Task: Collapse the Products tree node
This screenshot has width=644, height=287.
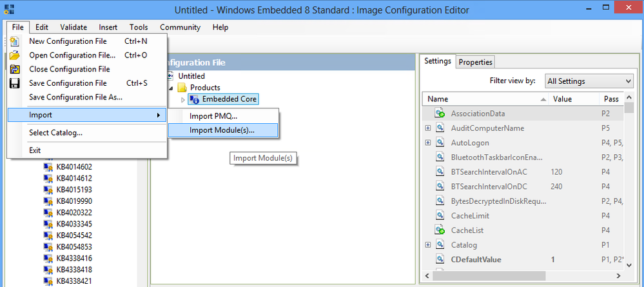Action: 170,88
